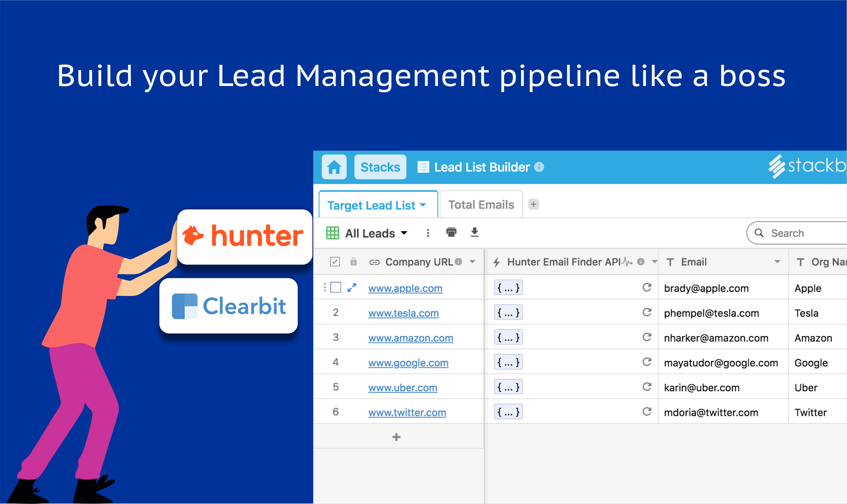Click the Stacks button in the top bar
The height and width of the screenshot is (504, 847).
pos(379,167)
